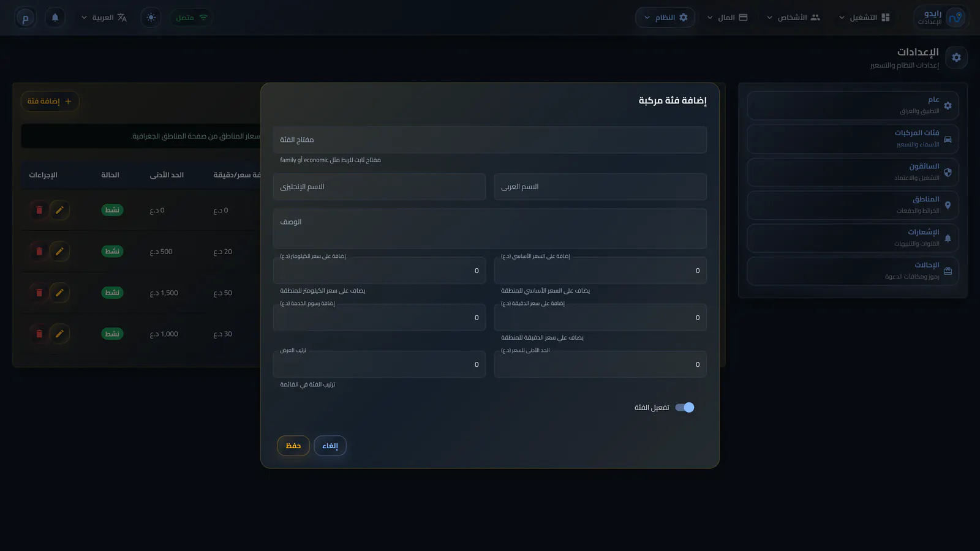
Task: Click the connected wifi status badge
Action: [191, 18]
